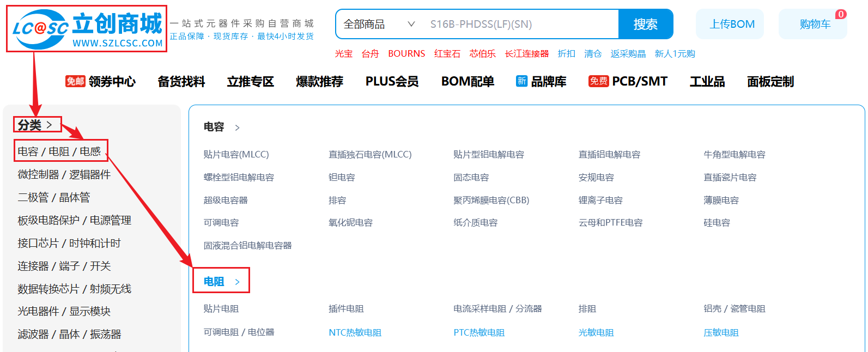The image size is (868, 352).
Task: Open the 台舟 hot keyword link
Action: 370,53
